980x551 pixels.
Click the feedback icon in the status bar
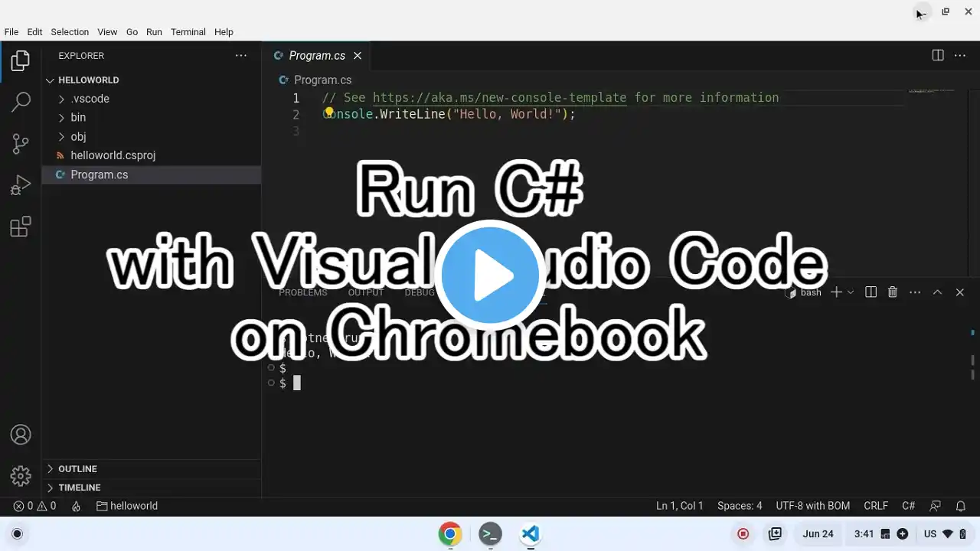(x=935, y=506)
